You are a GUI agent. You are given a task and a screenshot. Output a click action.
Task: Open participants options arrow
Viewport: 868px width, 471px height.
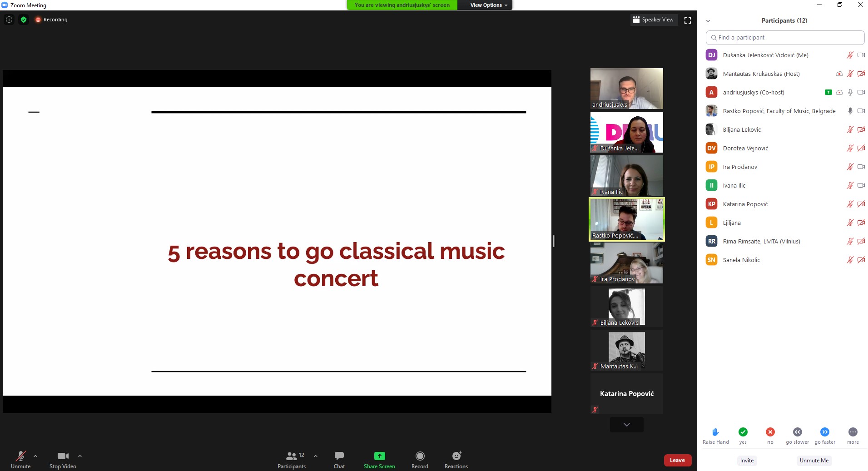(x=316, y=456)
